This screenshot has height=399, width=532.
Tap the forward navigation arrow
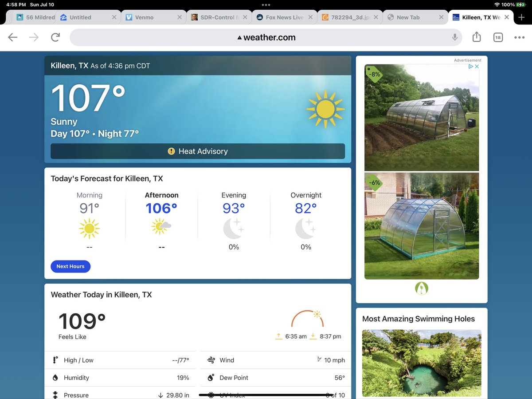[34, 37]
